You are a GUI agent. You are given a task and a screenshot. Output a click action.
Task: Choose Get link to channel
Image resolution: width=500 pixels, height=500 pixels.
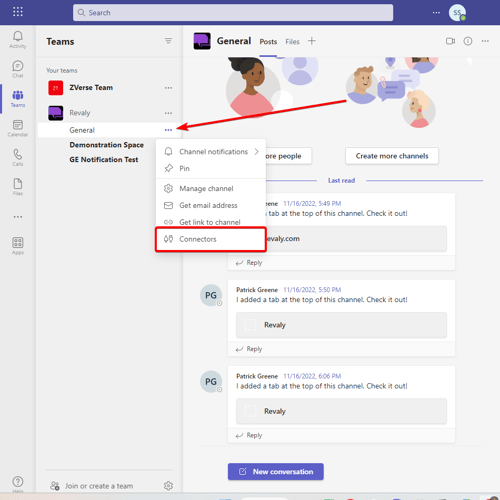(x=211, y=222)
